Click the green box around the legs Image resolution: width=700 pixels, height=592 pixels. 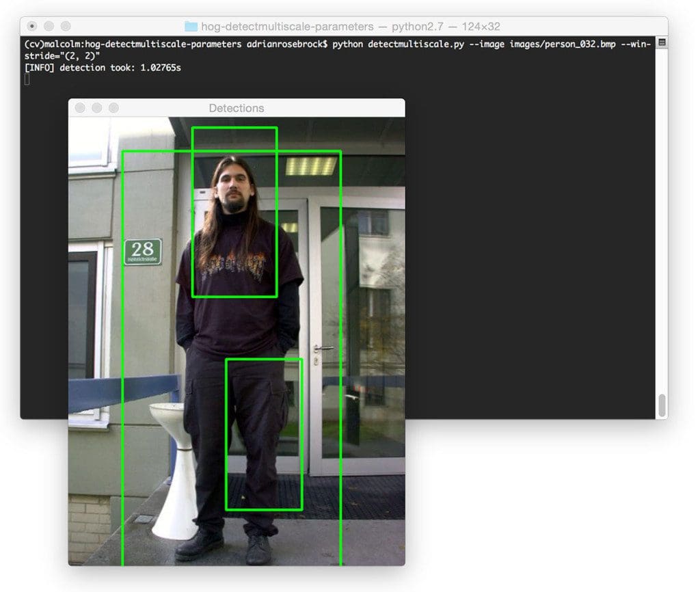click(263, 359)
